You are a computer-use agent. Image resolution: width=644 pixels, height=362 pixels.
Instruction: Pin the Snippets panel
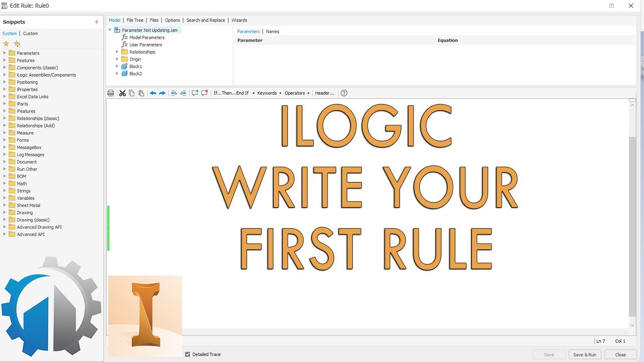[x=97, y=22]
